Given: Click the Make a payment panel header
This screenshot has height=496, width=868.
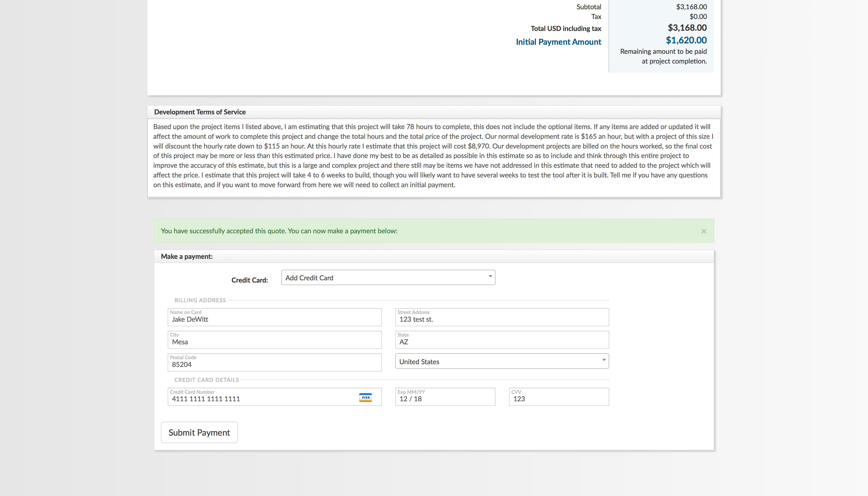Looking at the screenshot, I should tap(187, 257).
